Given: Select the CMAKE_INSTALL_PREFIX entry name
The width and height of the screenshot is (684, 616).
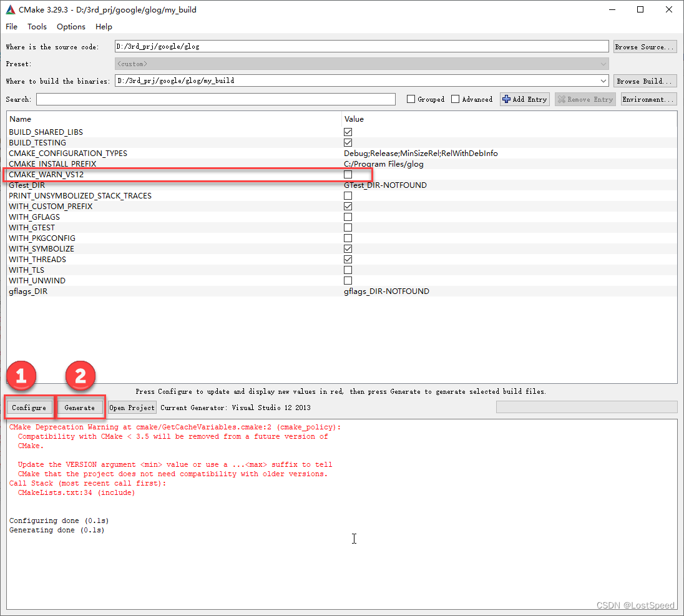Looking at the screenshot, I should tap(52, 164).
